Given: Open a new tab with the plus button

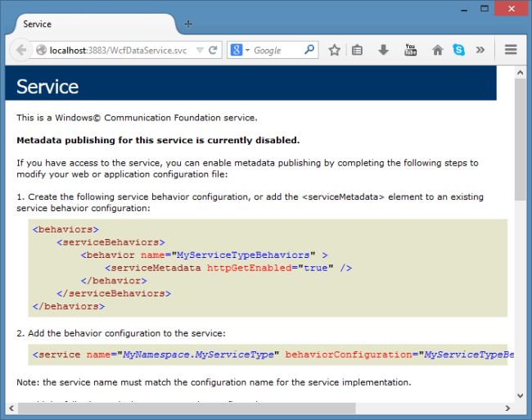Looking at the screenshot, I should 188,24.
